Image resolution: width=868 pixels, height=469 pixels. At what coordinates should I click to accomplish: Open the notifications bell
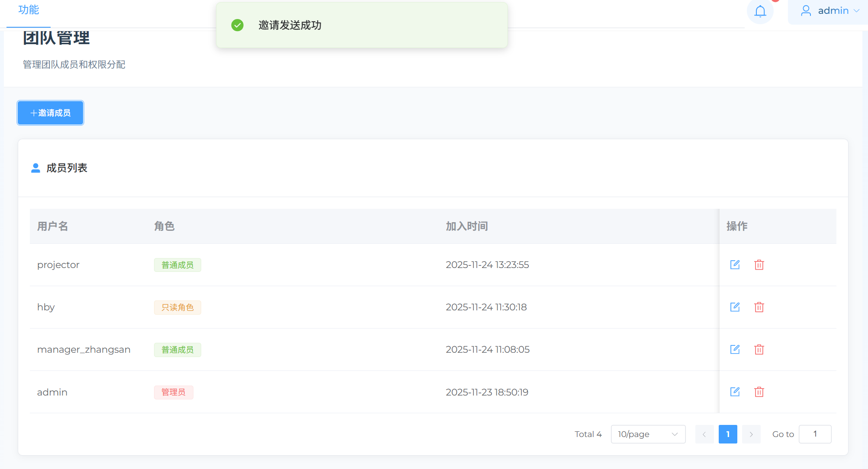[x=760, y=11]
